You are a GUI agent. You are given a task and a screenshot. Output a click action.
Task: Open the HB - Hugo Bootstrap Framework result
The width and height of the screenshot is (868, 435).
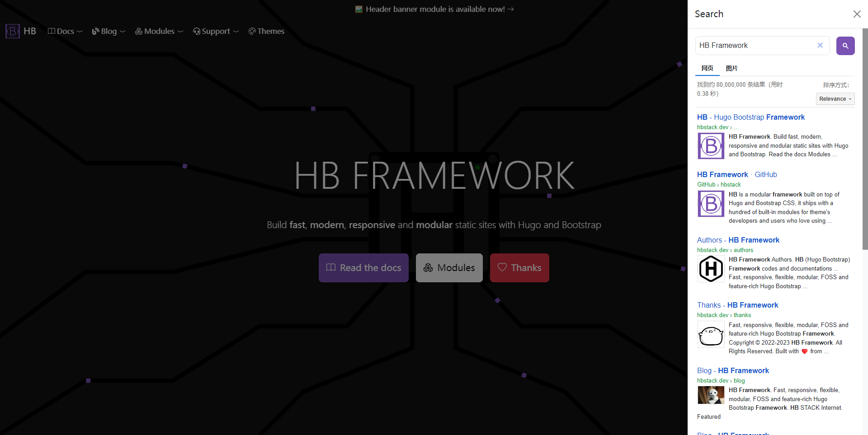tap(750, 117)
